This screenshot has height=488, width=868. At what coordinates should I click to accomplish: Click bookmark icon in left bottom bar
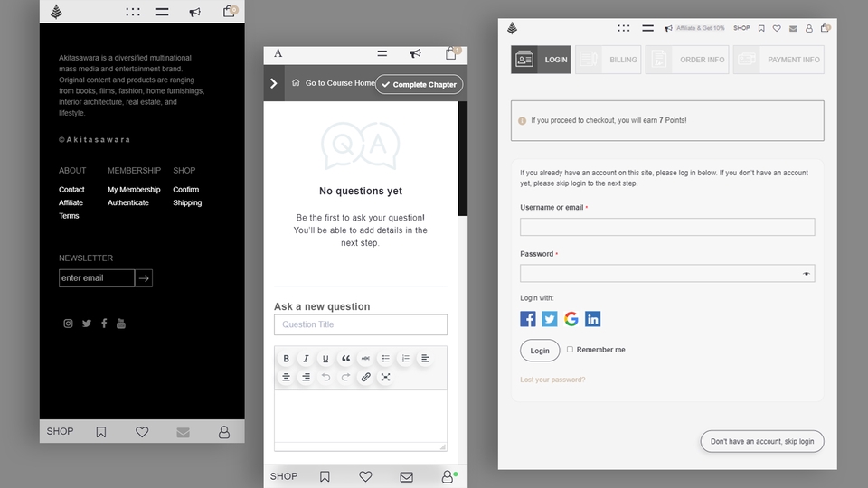pos(100,432)
